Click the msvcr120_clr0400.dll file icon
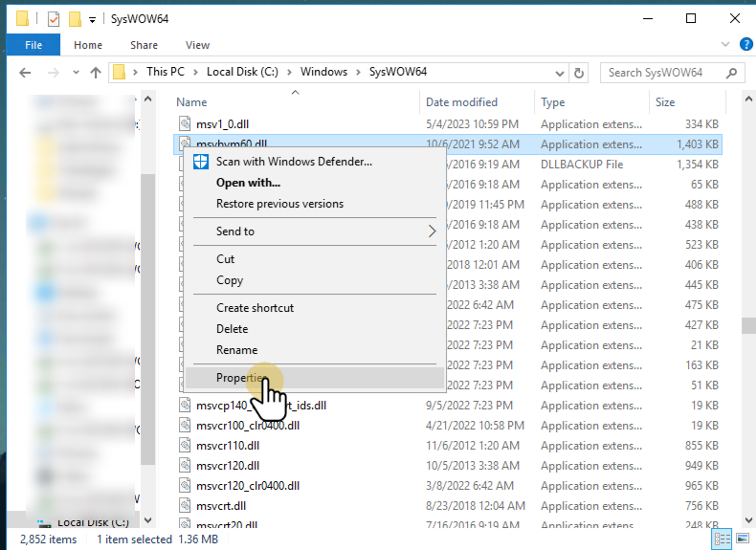This screenshot has width=756, height=550. tap(185, 485)
